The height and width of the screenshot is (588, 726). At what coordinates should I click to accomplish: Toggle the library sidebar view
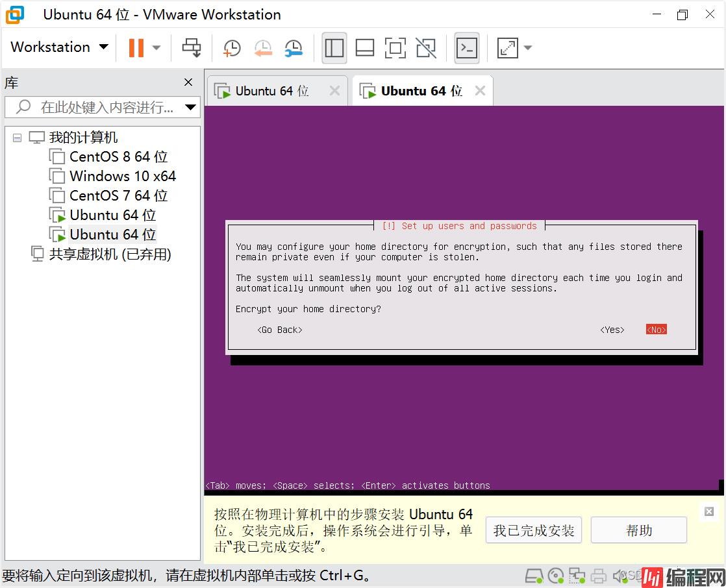(334, 47)
